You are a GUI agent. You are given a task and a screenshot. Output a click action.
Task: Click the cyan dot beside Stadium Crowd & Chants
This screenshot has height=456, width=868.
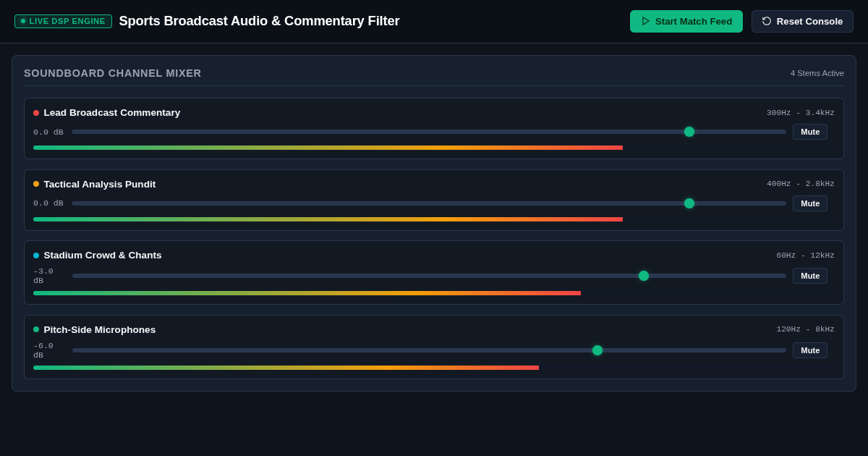pyautogui.click(x=36, y=256)
